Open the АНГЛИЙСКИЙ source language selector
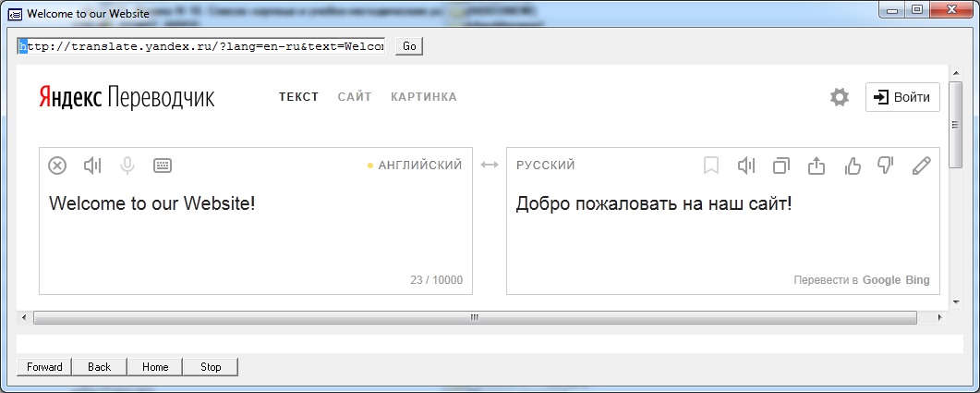The width and height of the screenshot is (980, 393). pyautogui.click(x=419, y=166)
